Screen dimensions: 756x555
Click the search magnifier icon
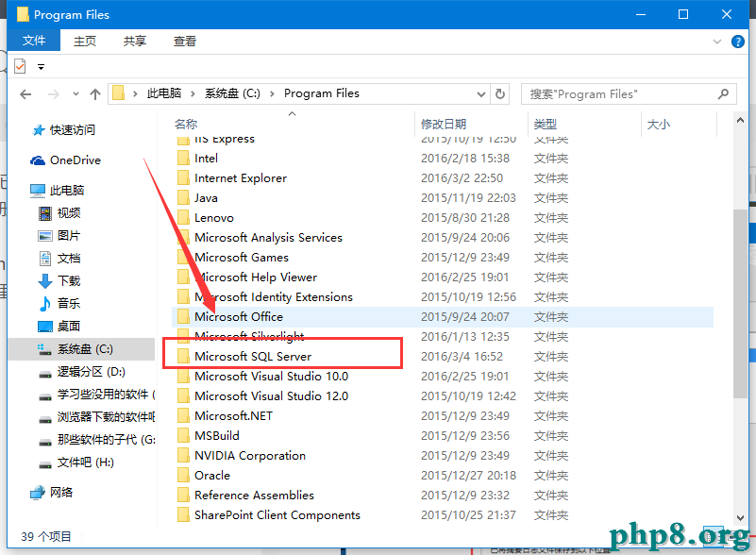pyautogui.click(x=723, y=94)
